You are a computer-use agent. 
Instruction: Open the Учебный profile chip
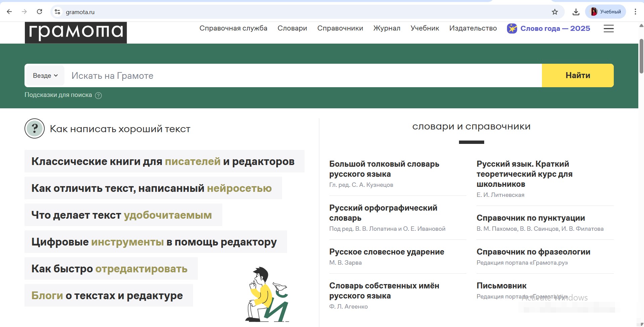tap(606, 12)
